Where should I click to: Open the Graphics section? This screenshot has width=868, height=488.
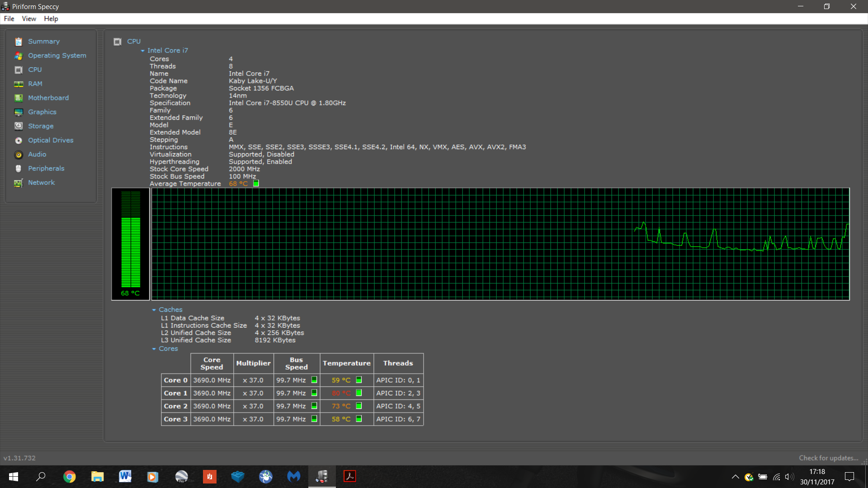pyautogui.click(x=42, y=112)
